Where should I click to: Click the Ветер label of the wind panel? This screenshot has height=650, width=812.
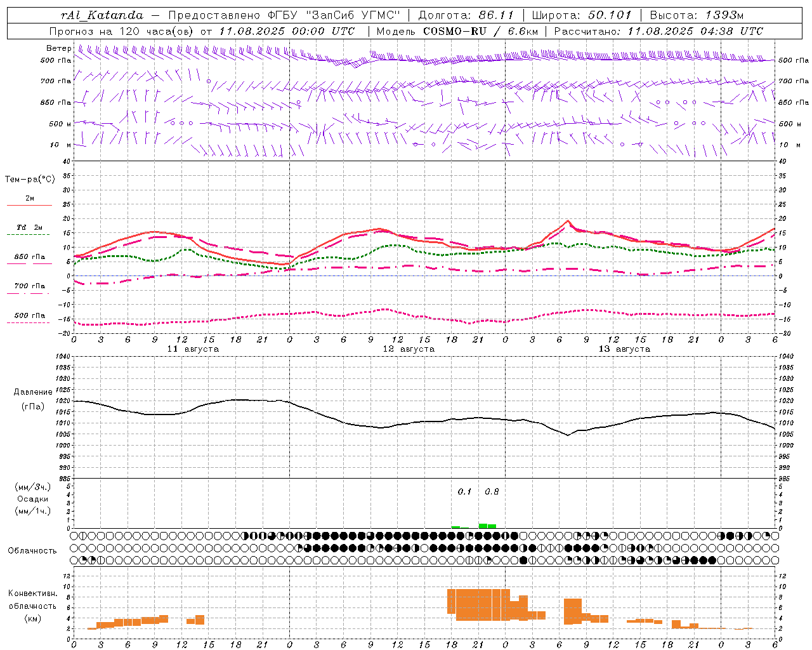[x=59, y=48]
